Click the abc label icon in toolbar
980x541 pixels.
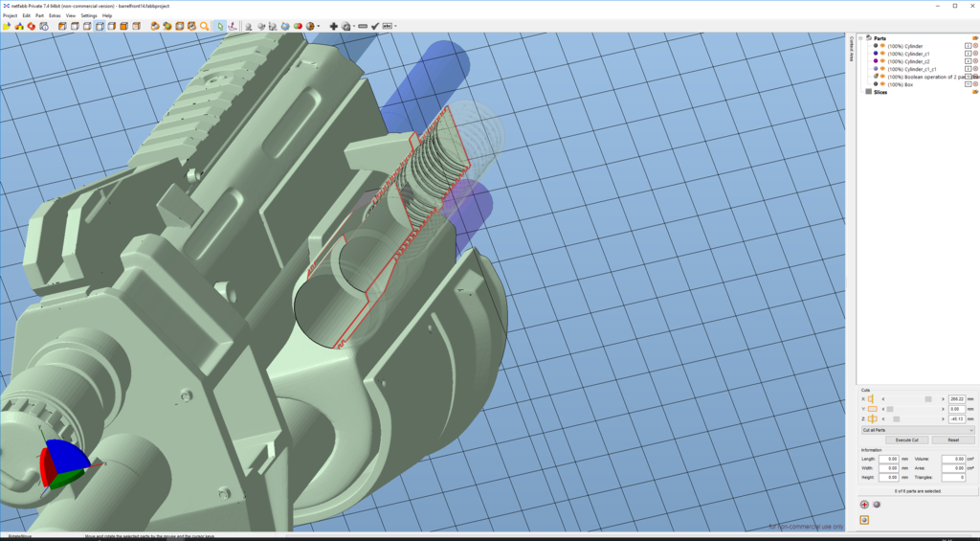388,26
